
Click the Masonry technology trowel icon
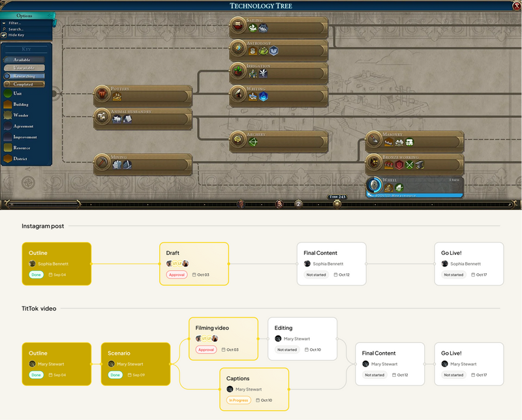click(374, 139)
